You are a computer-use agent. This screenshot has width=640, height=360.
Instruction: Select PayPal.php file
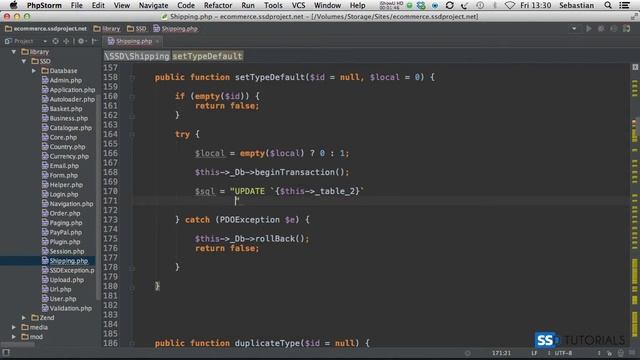coord(62,232)
